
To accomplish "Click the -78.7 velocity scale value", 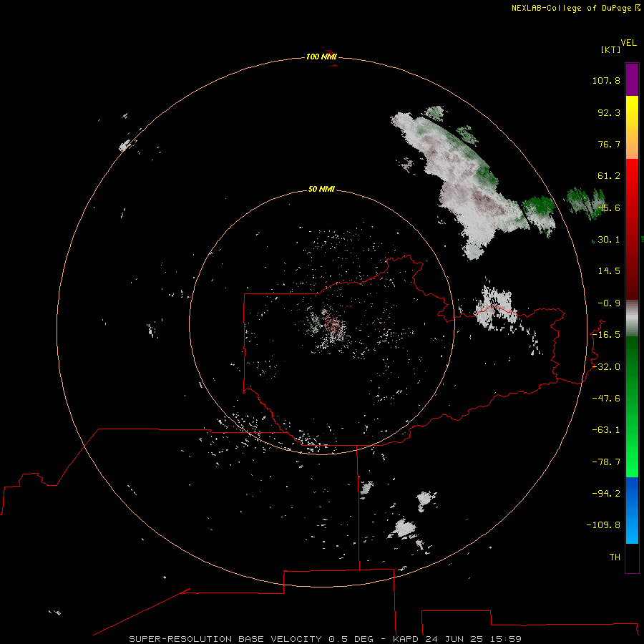I will click(x=606, y=462).
